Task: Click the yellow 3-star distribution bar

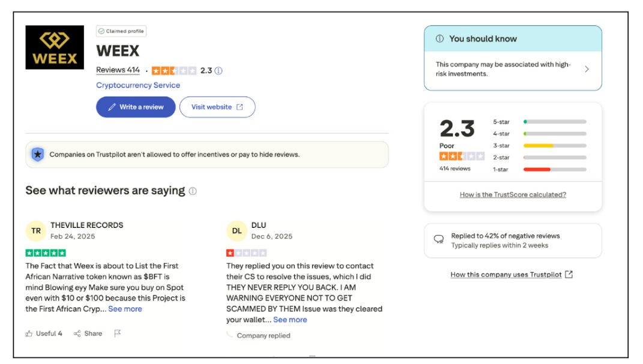Action: [x=555, y=145]
